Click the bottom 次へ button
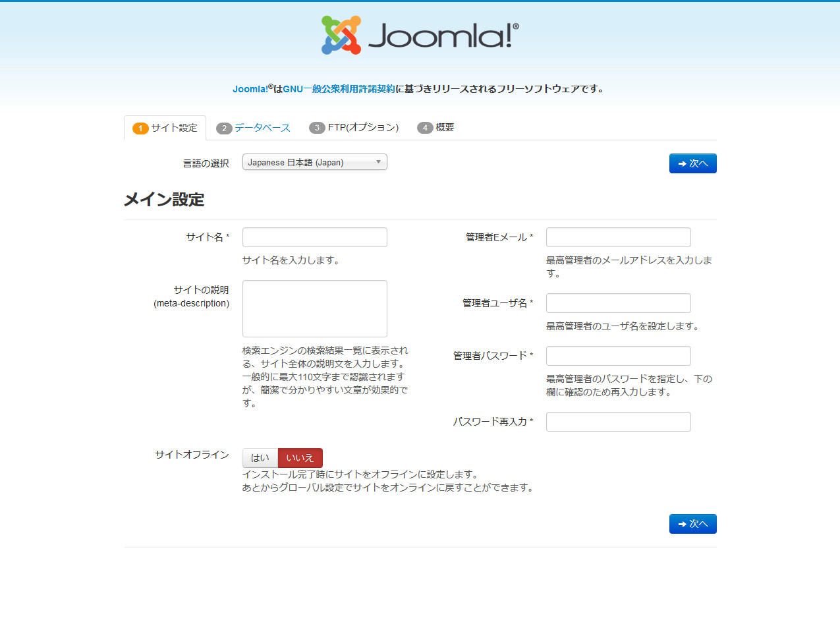Viewport: 840px width, 628px height. point(692,524)
